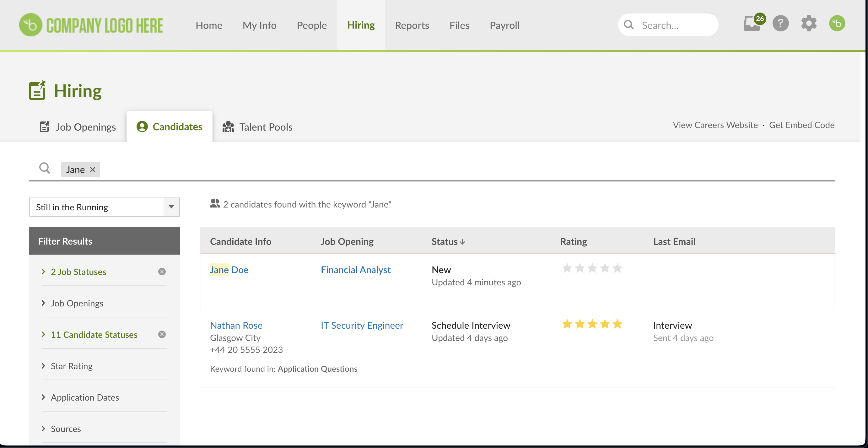Expand the 2 Job Statuses filter
The image size is (868, 448).
[x=78, y=272]
